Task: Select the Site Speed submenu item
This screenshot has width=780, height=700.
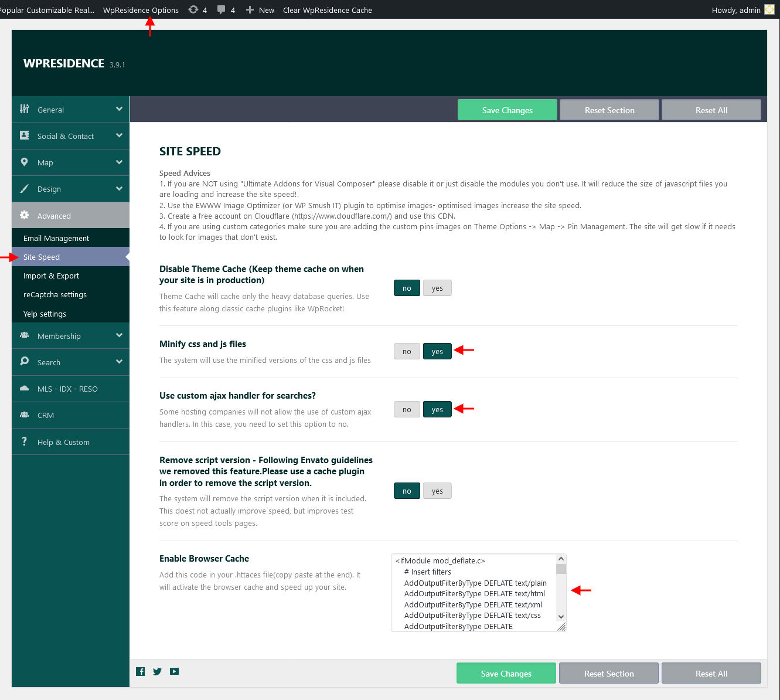Action: click(x=70, y=257)
